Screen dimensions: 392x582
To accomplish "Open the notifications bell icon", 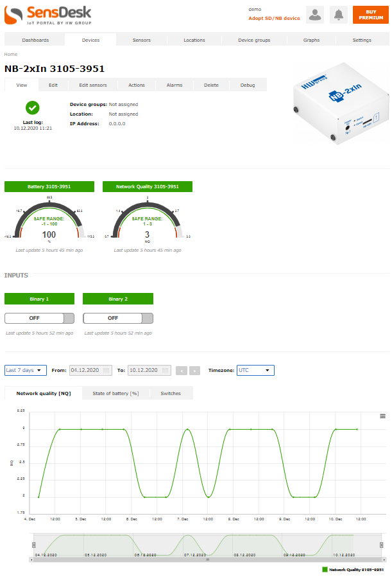I will pos(338,15).
